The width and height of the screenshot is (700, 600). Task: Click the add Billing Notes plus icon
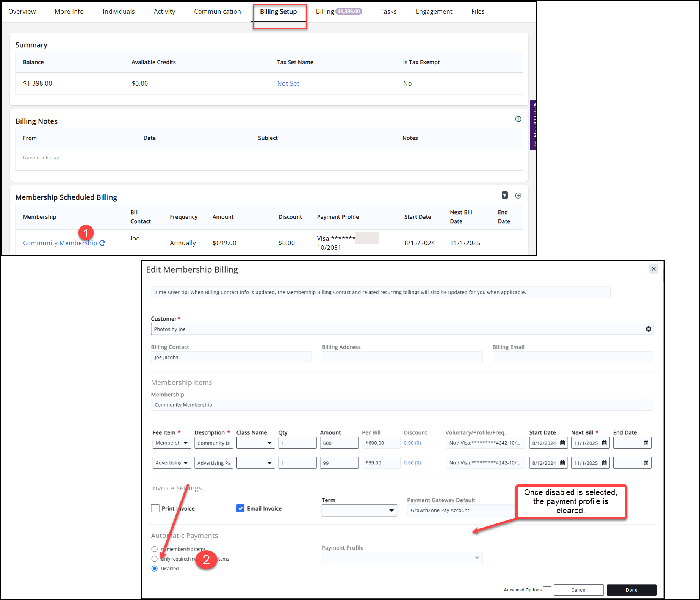[518, 119]
